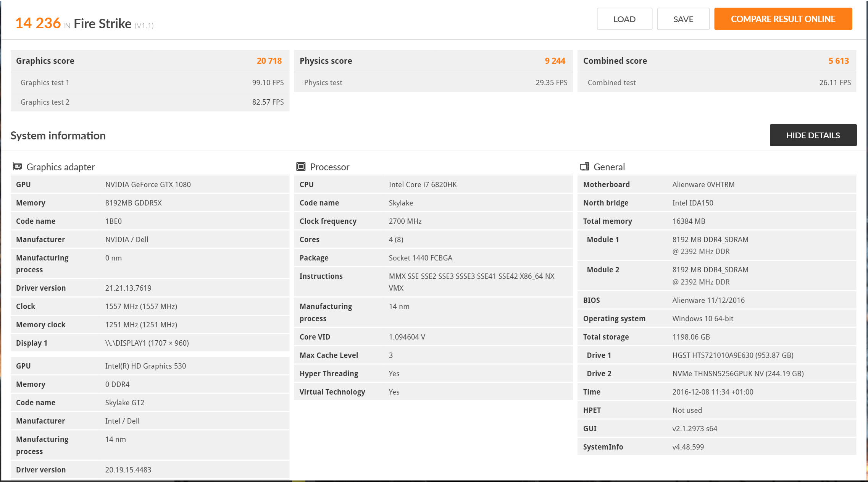Click the 14 236 overall score
Viewport: 868px width, 482px height.
(38, 23)
